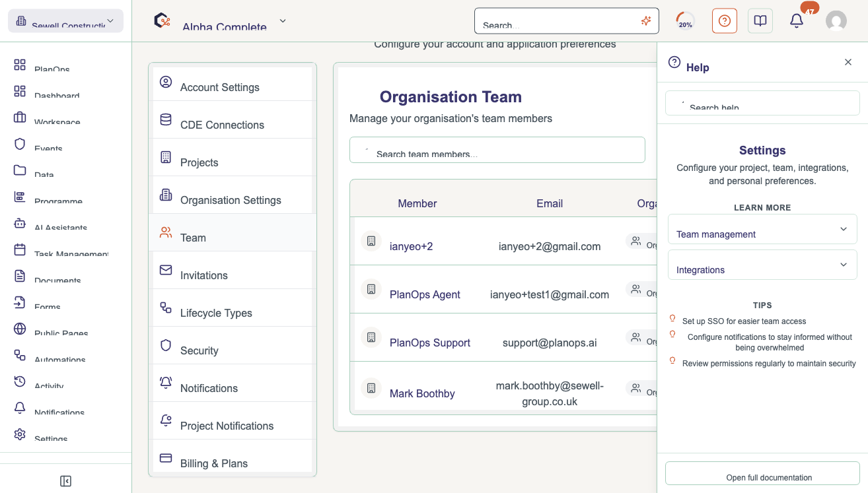Click email support@planops.ai
This screenshot has height=493, width=868.
click(550, 343)
